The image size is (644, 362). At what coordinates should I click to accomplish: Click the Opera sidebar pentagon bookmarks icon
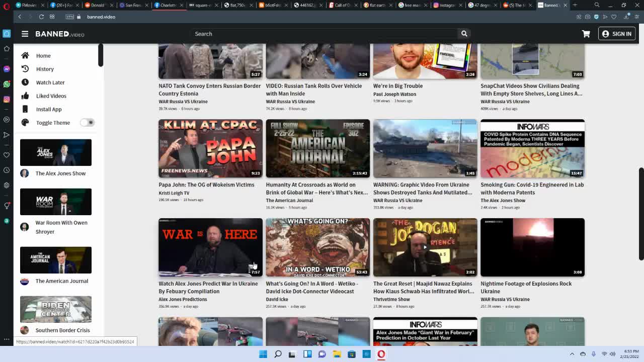(x=7, y=49)
